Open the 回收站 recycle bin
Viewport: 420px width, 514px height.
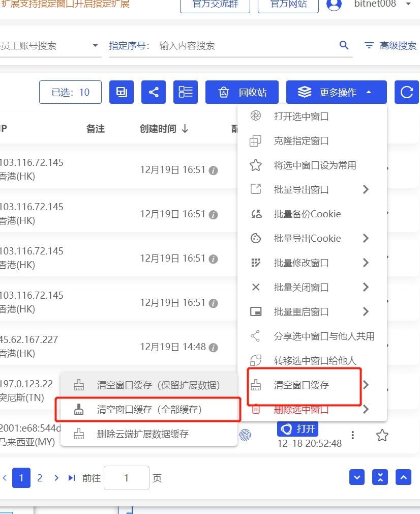(242, 92)
